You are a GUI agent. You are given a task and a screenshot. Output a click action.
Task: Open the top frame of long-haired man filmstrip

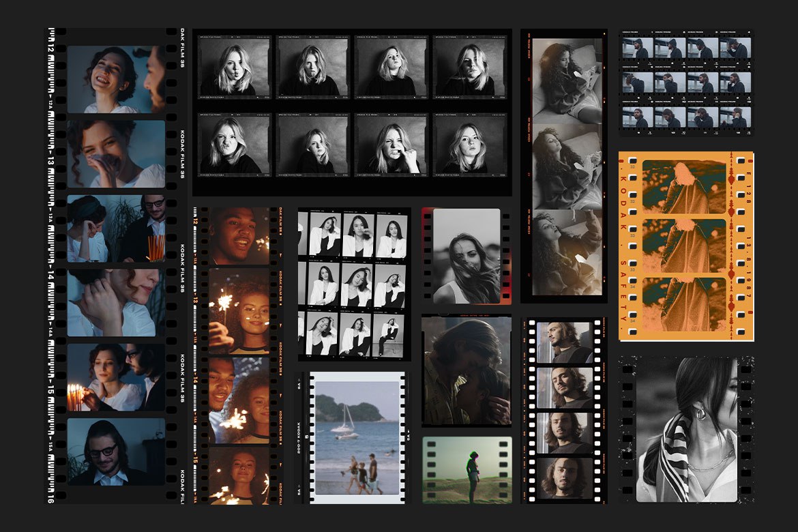[564, 342]
